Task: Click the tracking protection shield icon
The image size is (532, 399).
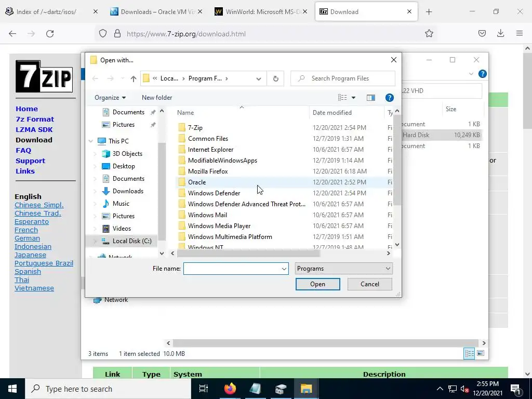Action: click(x=103, y=34)
